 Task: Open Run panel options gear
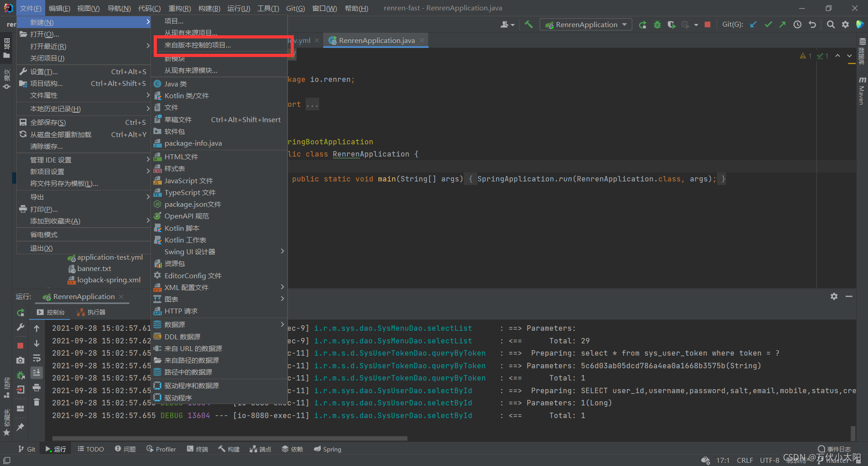coord(834,296)
